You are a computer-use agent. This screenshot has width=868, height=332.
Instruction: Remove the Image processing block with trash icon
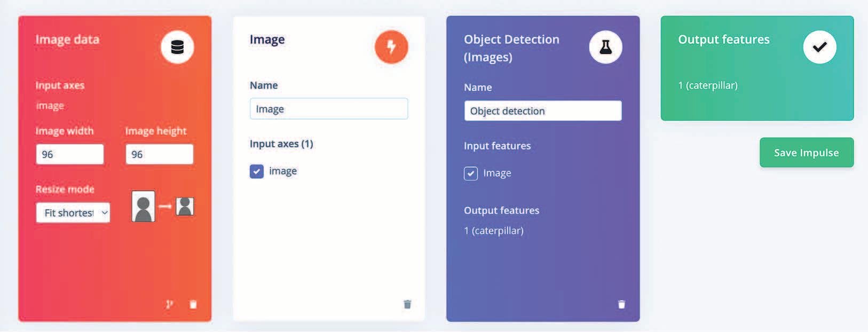click(x=407, y=304)
